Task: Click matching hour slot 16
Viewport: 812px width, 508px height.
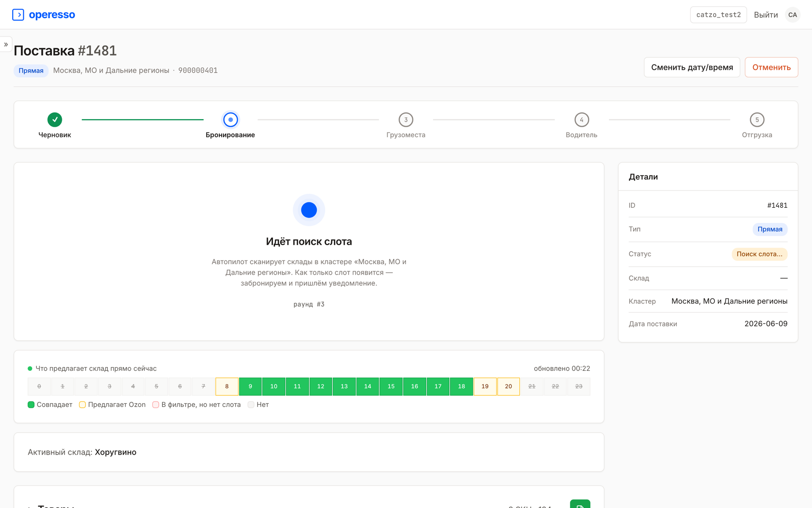Action: coord(415,387)
